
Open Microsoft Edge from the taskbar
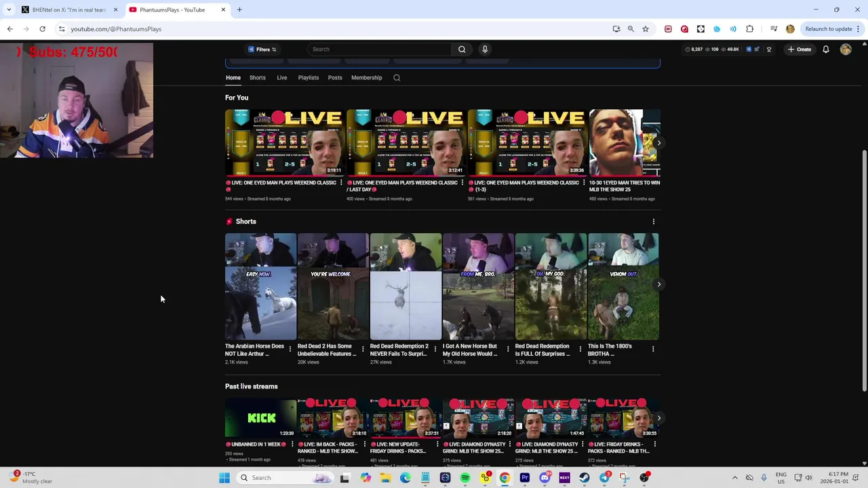click(x=406, y=478)
